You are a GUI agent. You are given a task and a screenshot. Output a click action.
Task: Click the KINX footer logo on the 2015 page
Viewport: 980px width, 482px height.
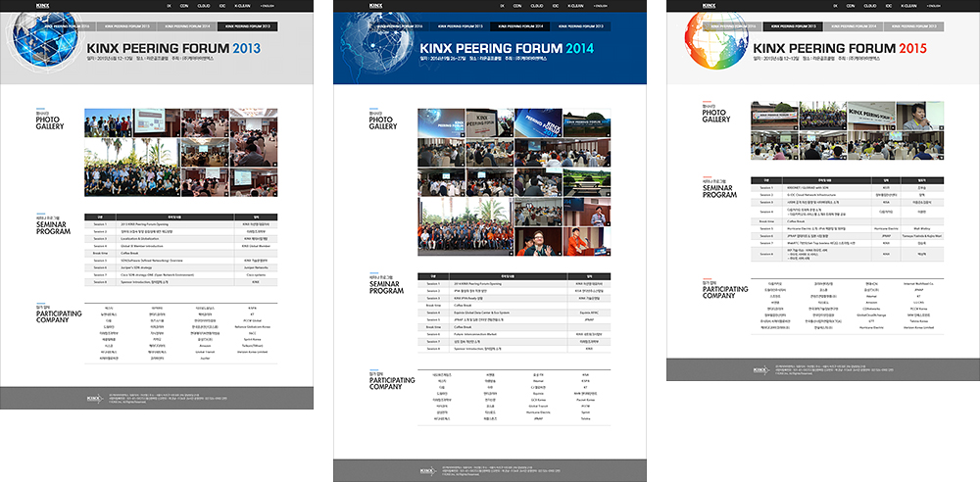point(760,369)
